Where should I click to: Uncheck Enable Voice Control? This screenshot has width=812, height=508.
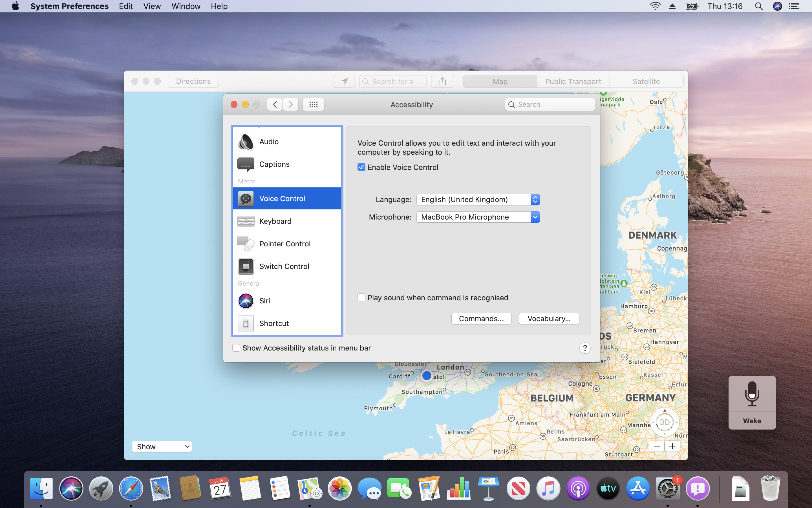click(361, 167)
